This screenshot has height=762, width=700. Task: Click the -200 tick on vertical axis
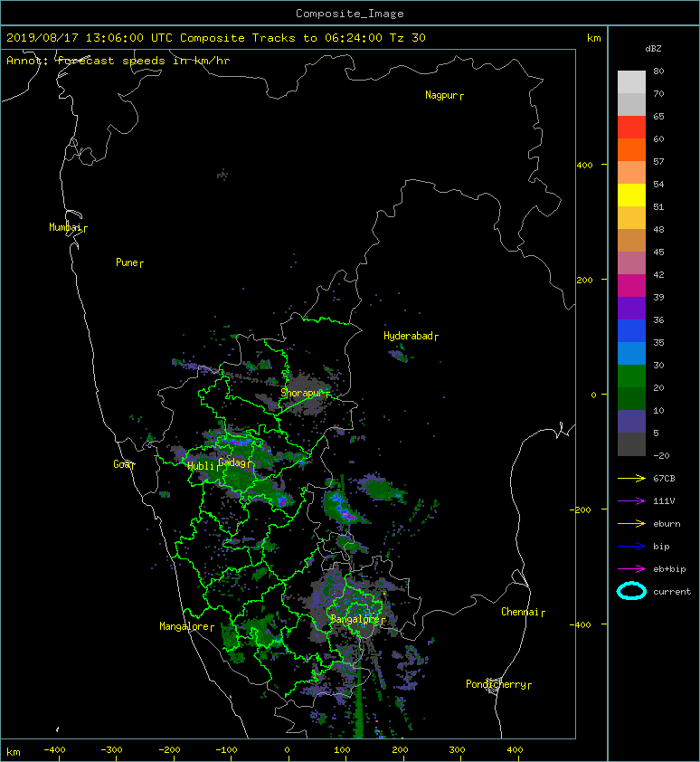(581, 510)
